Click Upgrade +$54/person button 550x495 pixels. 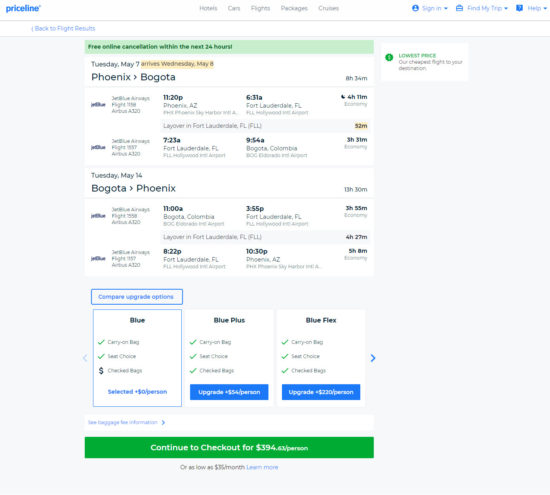point(229,392)
